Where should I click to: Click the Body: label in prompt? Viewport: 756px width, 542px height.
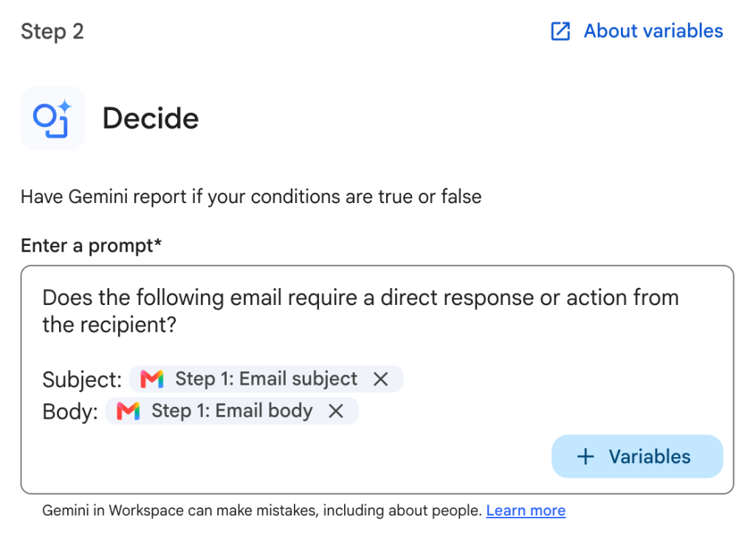coord(70,412)
